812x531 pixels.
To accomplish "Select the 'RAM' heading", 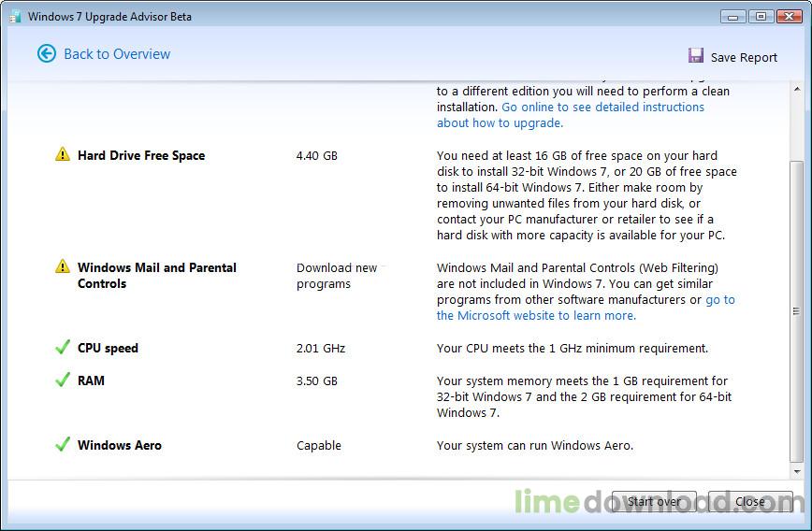I will 91,380.
